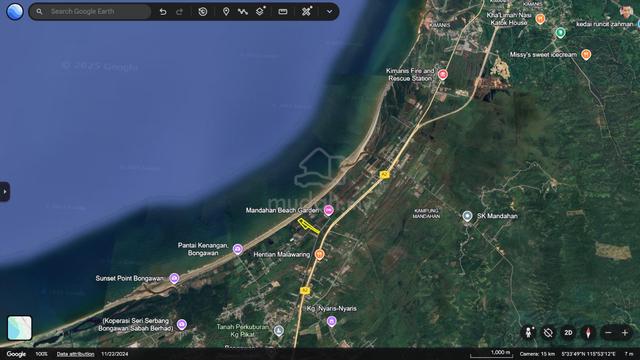Viewport: 640px width, 360px height.
Task: Toggle the globe rotation lock icon
Action: pyautogui.click(x=548, y=333)
